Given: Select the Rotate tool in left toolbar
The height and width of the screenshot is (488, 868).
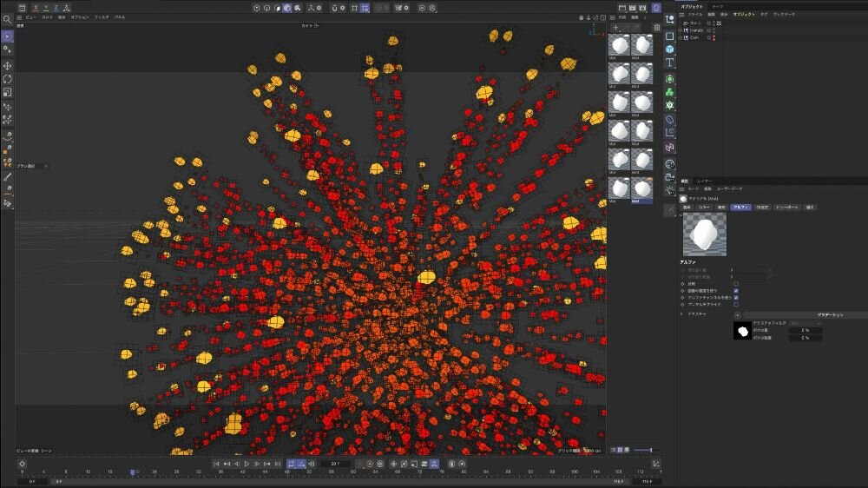Looking at the screenshot, I should click(8, 79).
